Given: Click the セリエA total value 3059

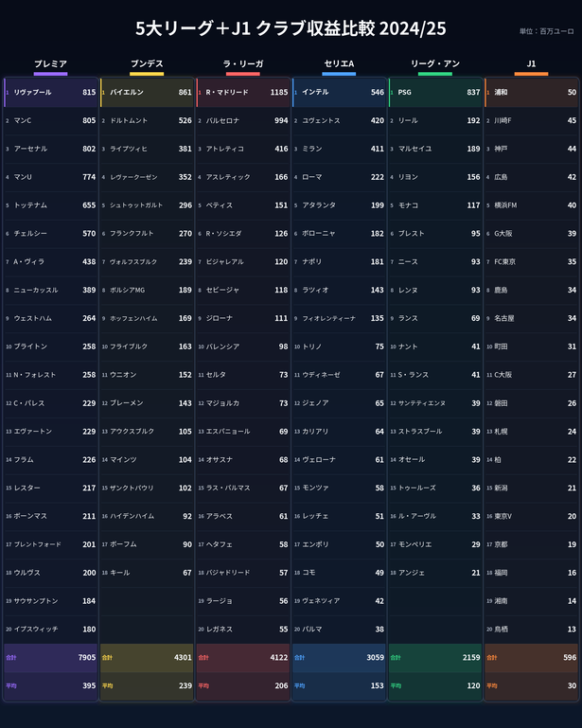Looking at the screenshot, I should [x=375, y=657].
